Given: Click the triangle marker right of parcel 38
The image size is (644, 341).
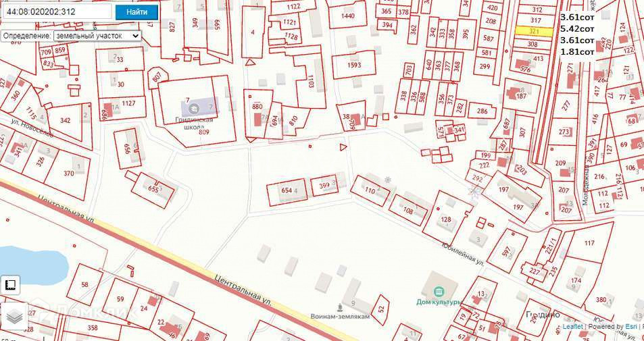Looking at the screenshot, I should (x=344, y=147).
